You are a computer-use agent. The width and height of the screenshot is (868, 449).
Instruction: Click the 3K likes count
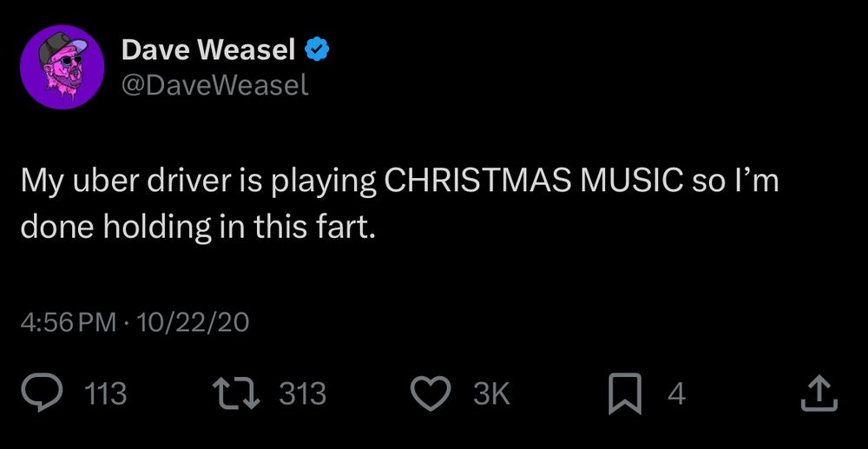point(492,394)
